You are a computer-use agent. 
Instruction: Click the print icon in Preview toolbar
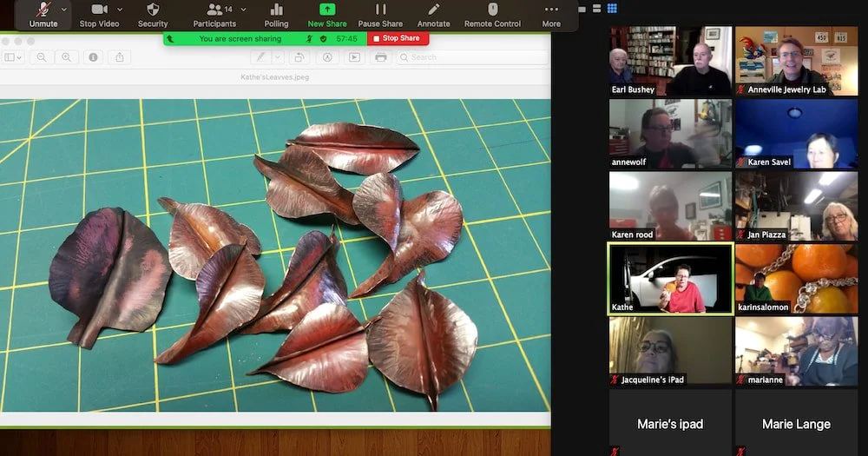coord(381,57)
